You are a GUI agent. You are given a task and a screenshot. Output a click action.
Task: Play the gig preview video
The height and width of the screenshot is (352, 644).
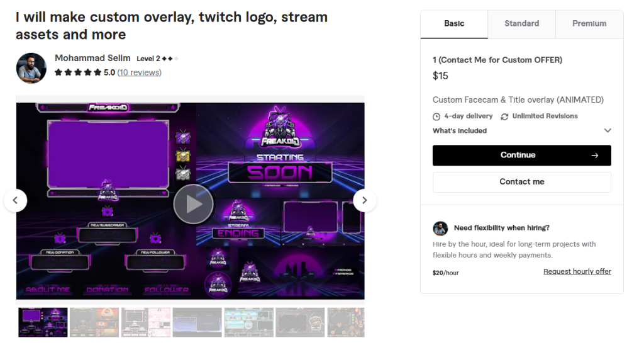point(193,204)
